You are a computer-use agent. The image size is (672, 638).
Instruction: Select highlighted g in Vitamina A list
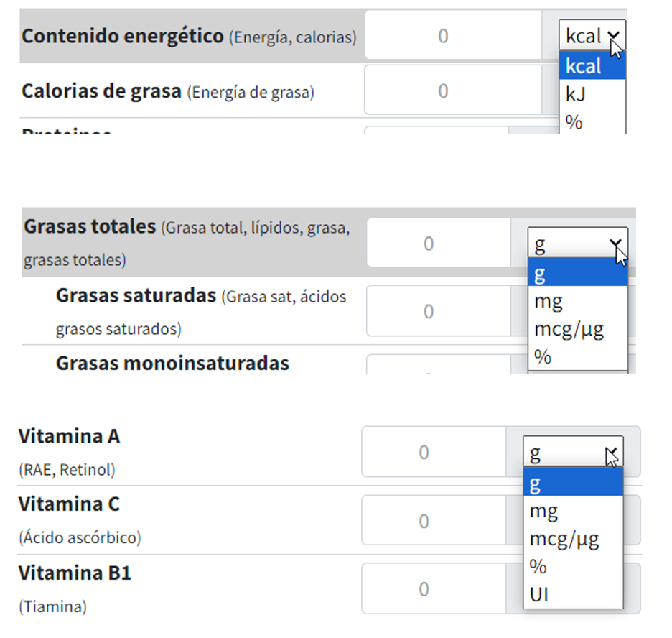pos(572,483)
